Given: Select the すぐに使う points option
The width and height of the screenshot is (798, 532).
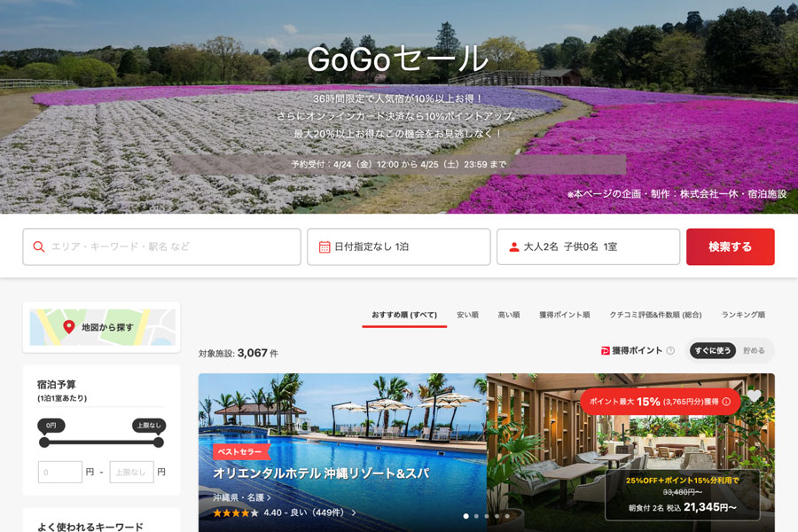Looking at the screenshot, I should (x=712, y=351).
